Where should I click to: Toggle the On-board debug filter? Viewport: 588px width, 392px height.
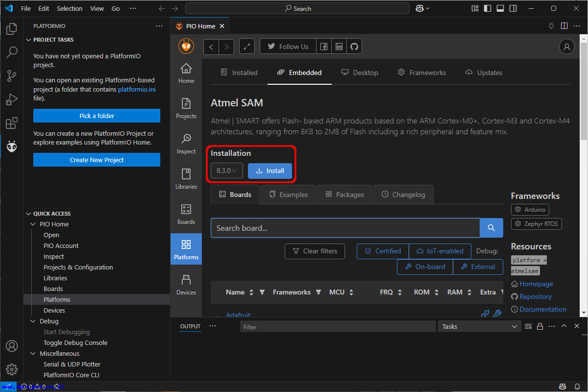[425, 267]
